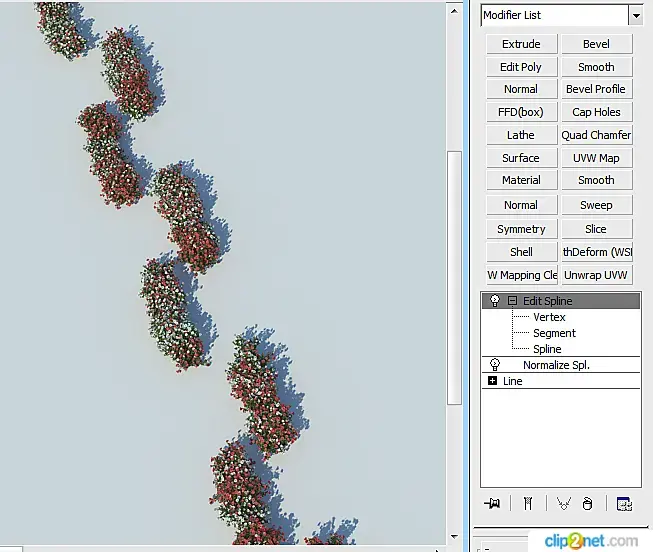Apply the Material modifier
This screenshot has width=653, height=552.
point(521,180)
